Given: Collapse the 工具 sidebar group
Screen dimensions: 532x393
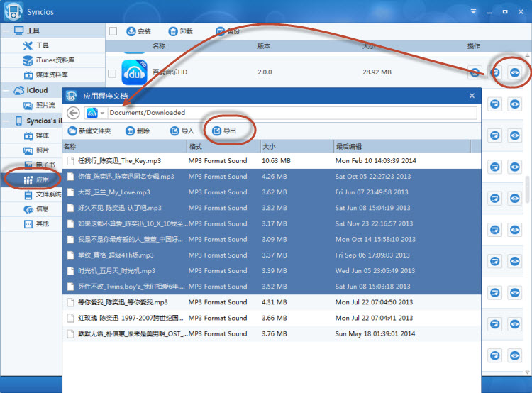Looking at the screenshot, I should pos(6,31).
